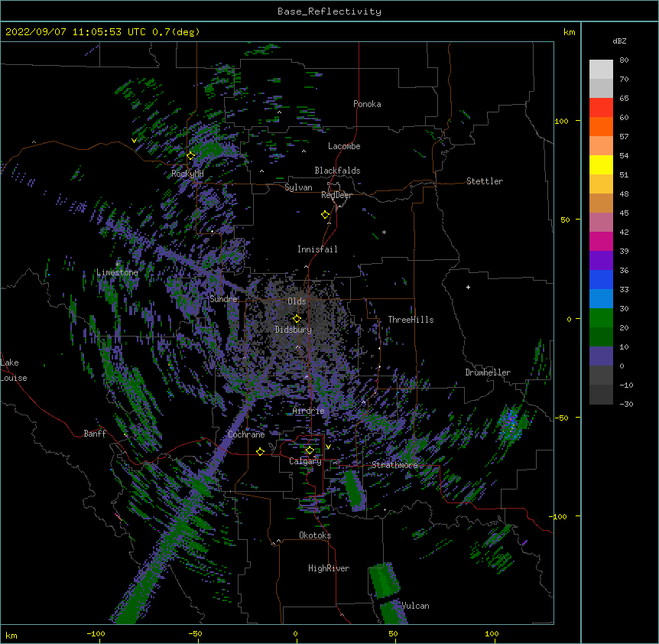
Task: Click the yellow diamond marker between Olds and Didsbury
Action: (x=297, y=318)
